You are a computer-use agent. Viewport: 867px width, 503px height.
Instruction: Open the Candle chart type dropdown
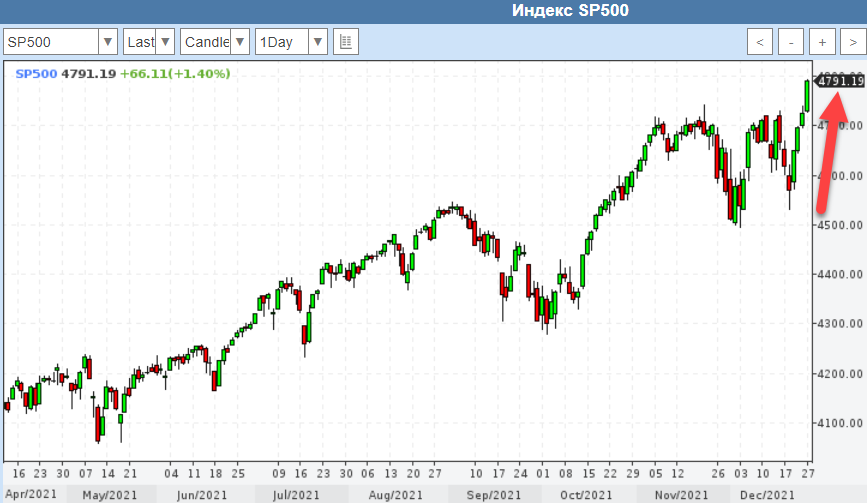(x=215, y=42)
